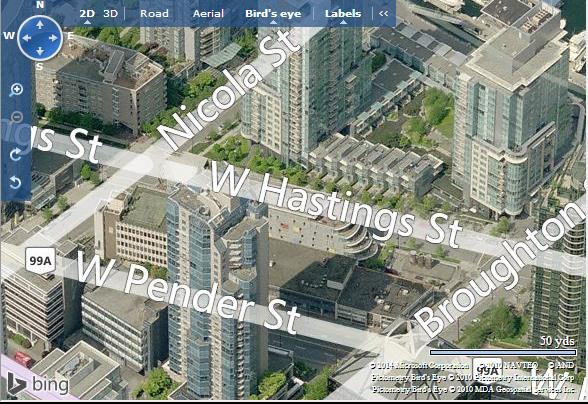Click the 50 yds scale bar
This screenshot has width=588, height=404.
click(503, 352)
